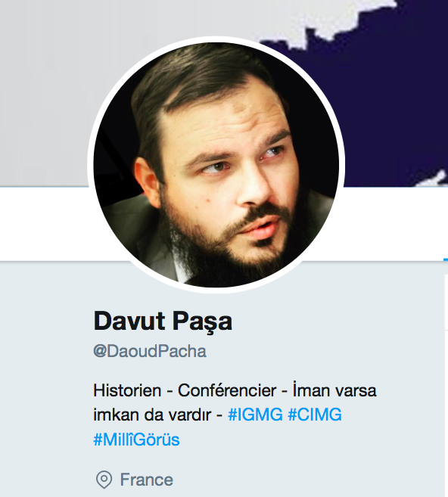448x497 pixels.
Task: Click the white panel at right edge
Action: pos(446,303)
